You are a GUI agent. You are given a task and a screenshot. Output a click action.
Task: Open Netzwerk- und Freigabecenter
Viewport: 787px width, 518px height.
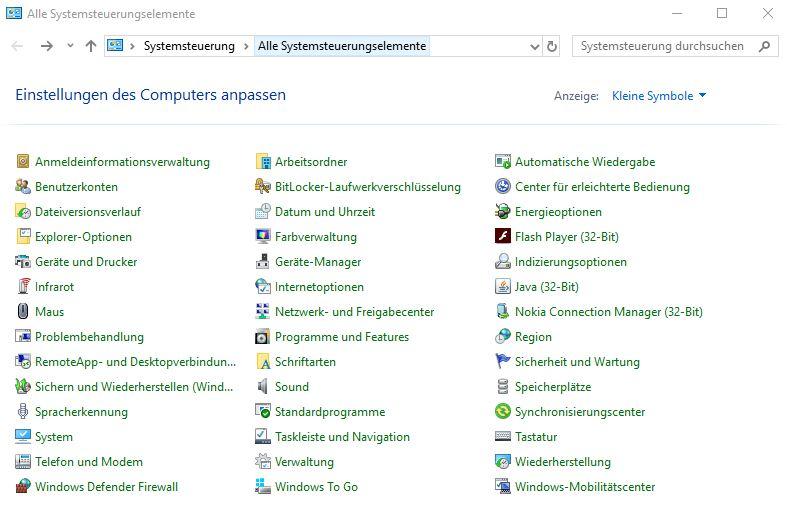point(354,312)
